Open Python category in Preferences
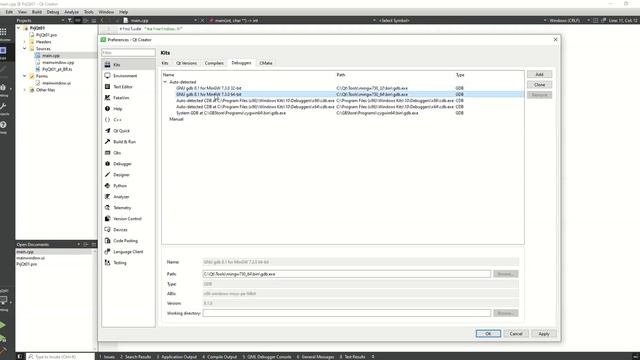The image size is (640, 360). [128, 186]
